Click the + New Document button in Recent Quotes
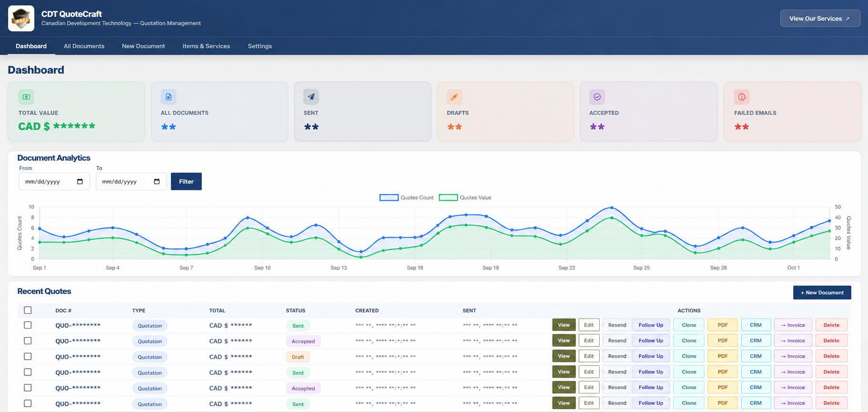 point(822,292)
